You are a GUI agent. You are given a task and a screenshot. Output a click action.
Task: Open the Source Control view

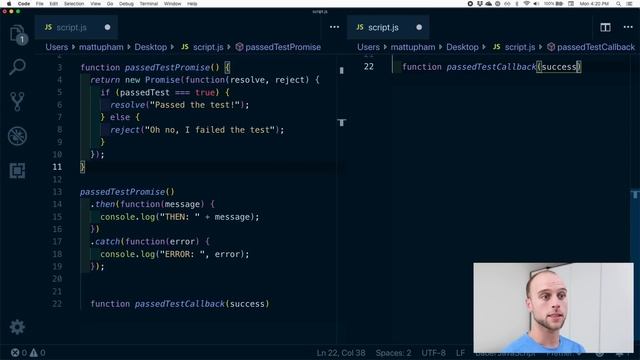(17, 101)
